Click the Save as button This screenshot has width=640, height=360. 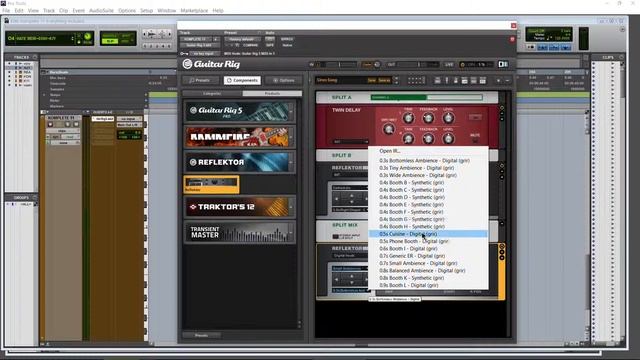384,80
